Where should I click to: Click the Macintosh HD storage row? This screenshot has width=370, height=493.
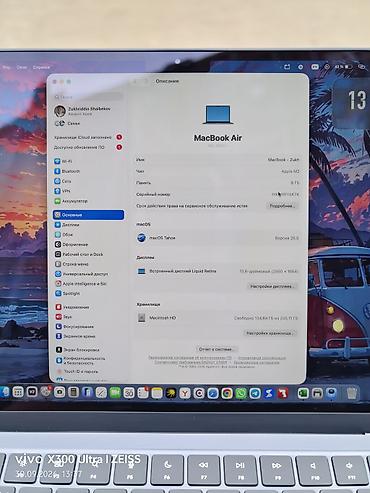pos(217,318)
